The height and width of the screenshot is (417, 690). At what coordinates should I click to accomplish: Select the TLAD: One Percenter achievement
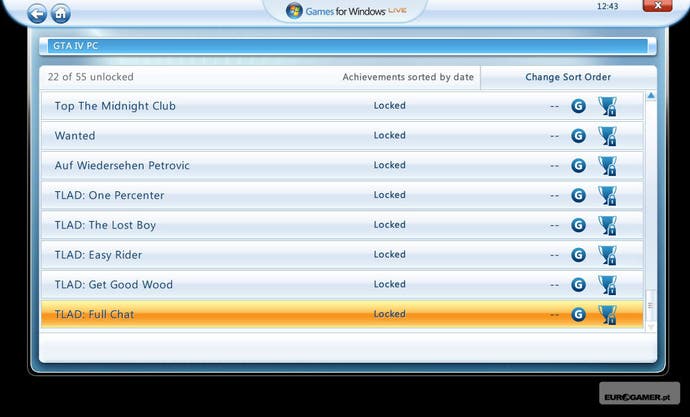342,195
